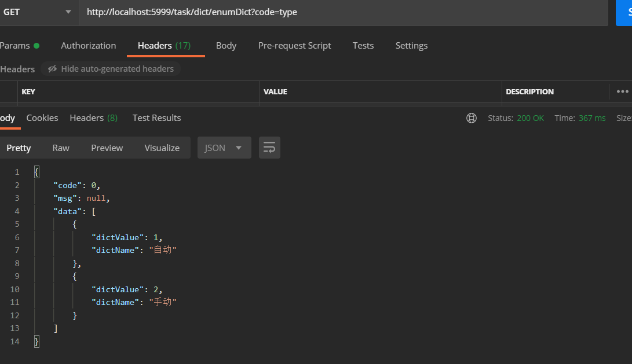
Task: Click the 200 OK status text
Action: coord(531,118)
